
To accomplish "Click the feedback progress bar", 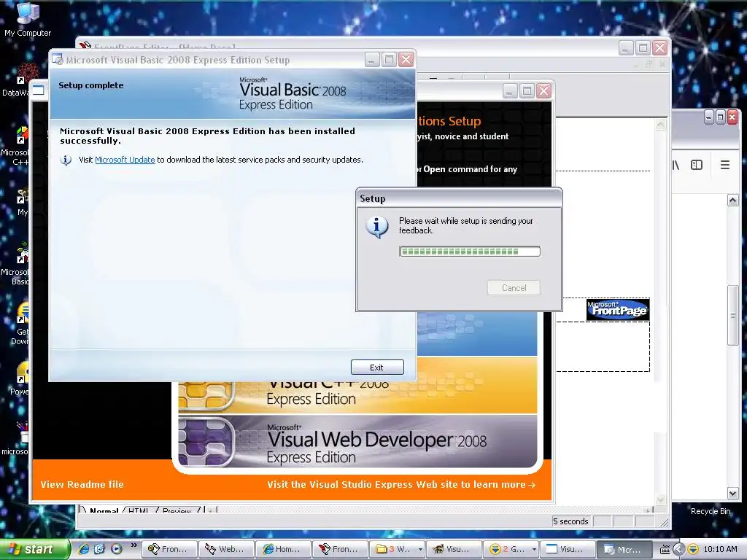I will (470, 252).
